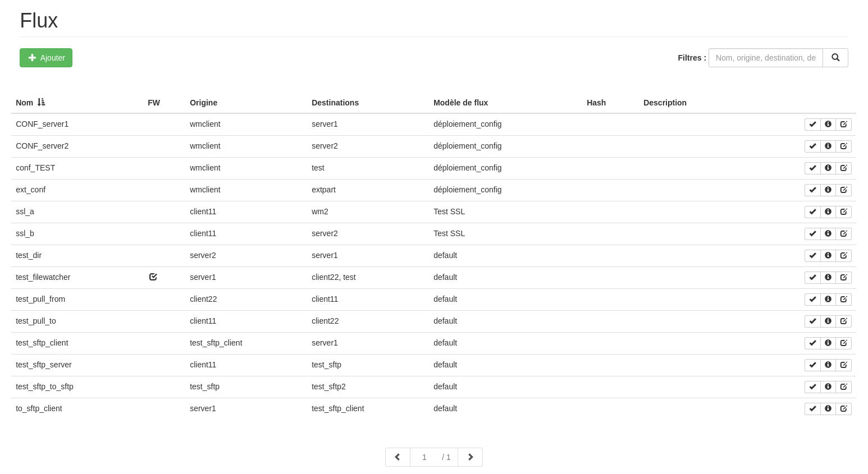Click the 'client22, test' destinations cell

pyautogui.click(x=334, y=277)
